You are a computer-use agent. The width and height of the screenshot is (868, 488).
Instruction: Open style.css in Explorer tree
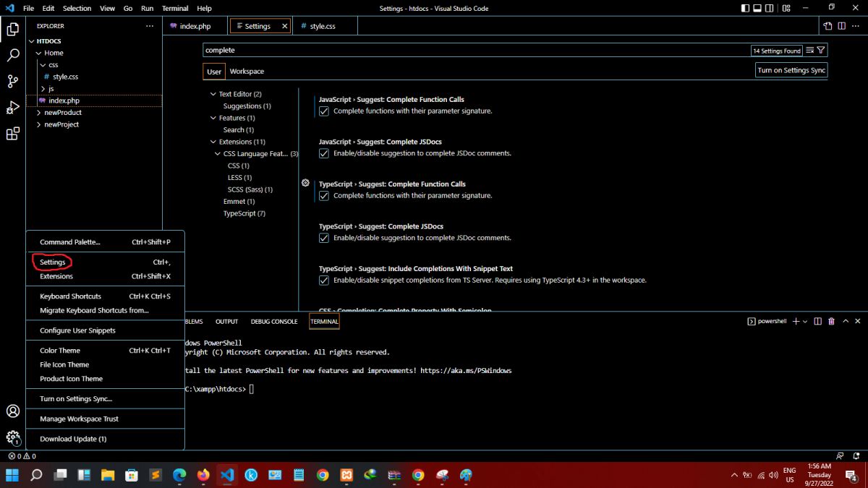(65, 77)
